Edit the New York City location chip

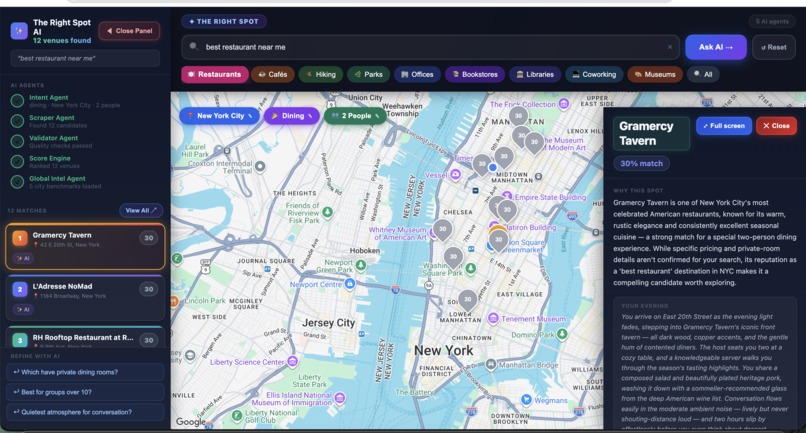click(x=220, y=116)
